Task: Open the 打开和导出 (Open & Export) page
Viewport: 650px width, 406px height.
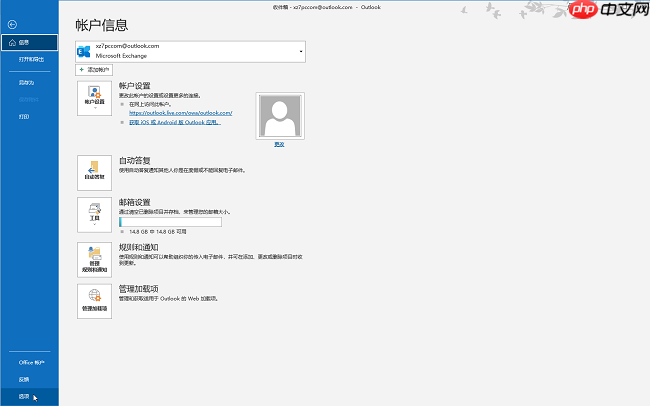Action: point(31,59)
